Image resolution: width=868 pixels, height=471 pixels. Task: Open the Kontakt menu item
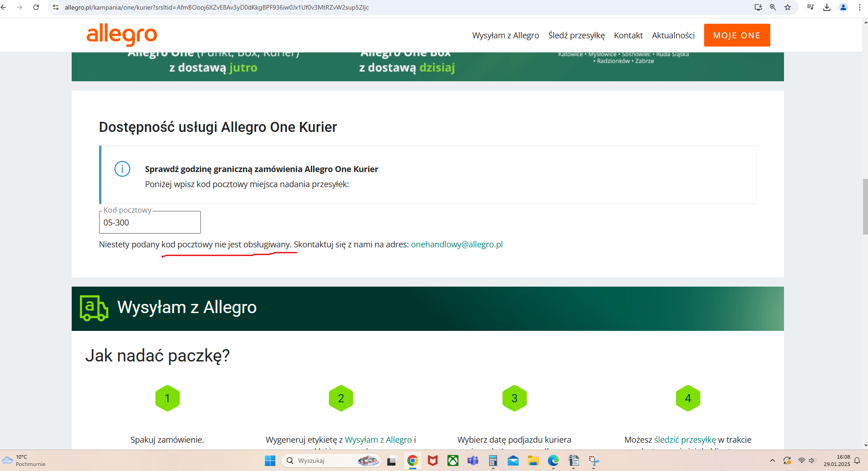point(628,35)
